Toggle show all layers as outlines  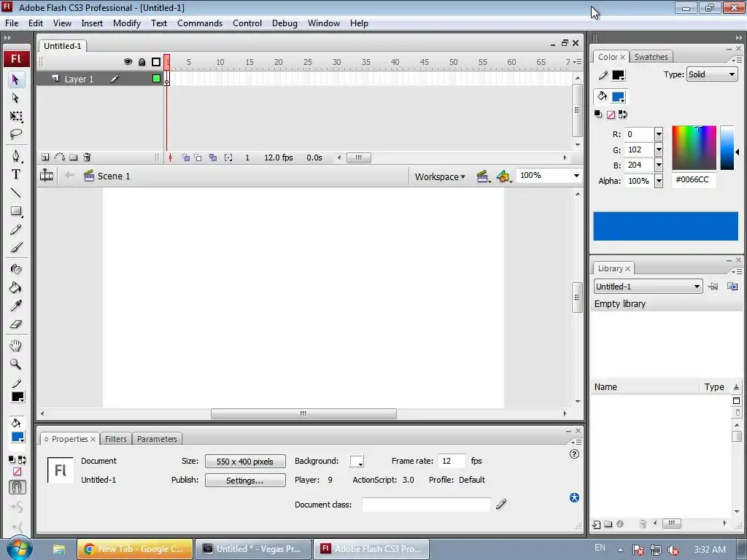click(x=156, y=62)
